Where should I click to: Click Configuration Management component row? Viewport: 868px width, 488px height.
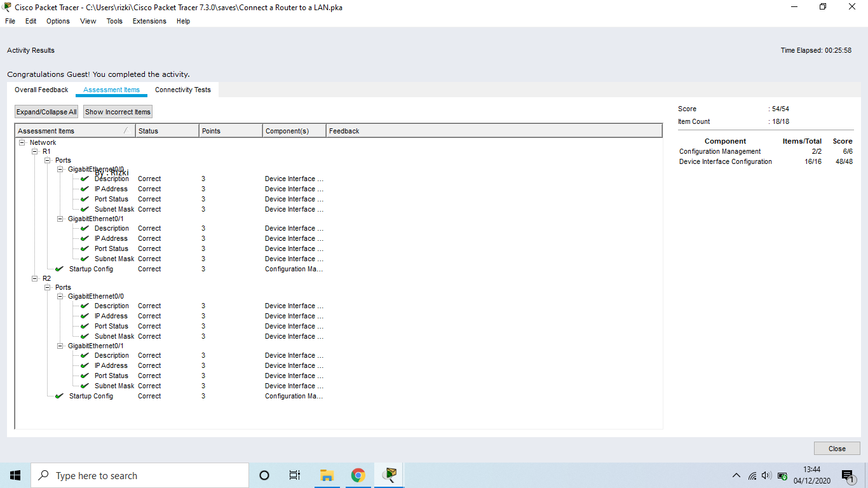[766, 151]
